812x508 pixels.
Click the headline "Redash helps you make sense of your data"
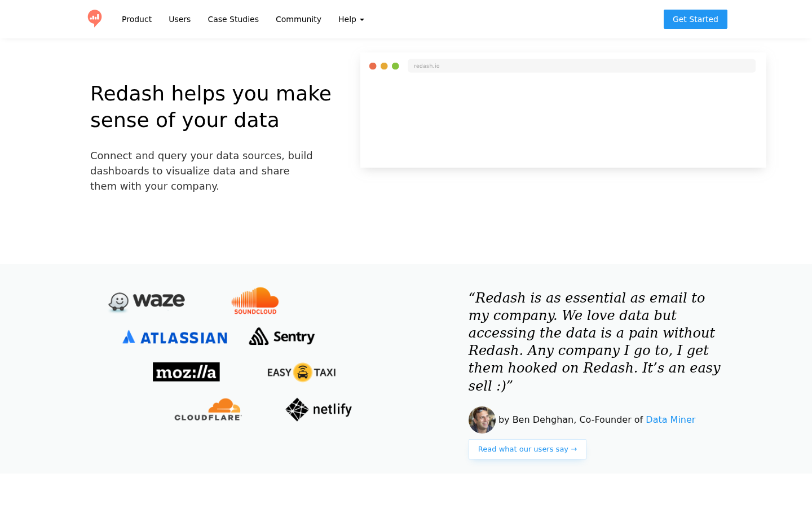[211, 107]
